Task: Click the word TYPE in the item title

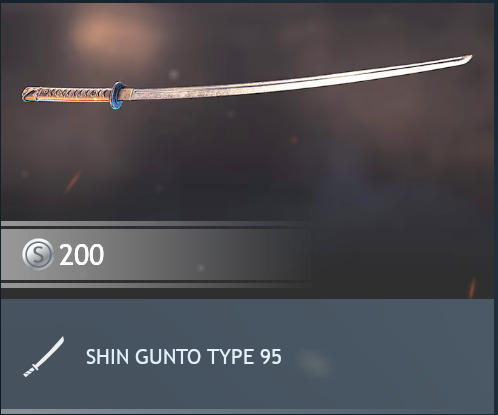Action: 231,357
